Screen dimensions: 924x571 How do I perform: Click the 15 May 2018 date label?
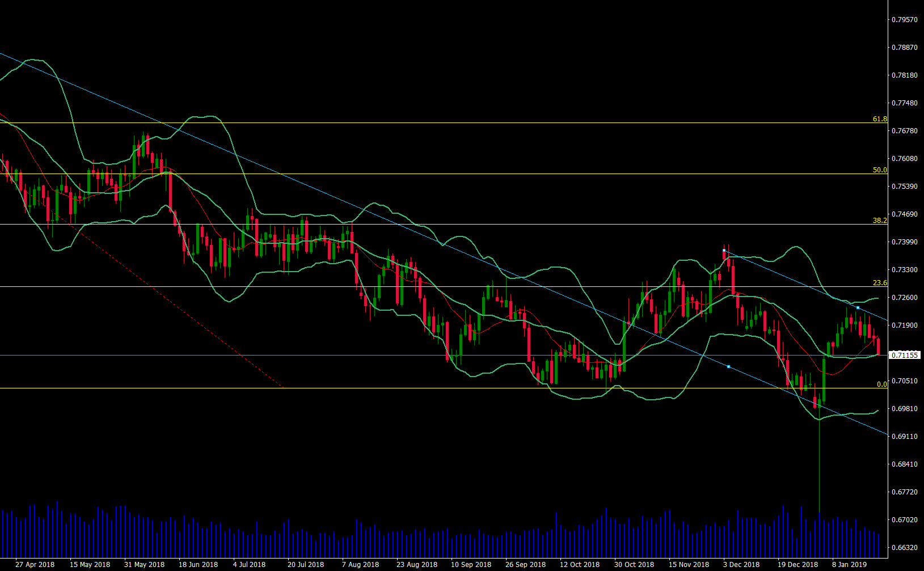[90, 565]
